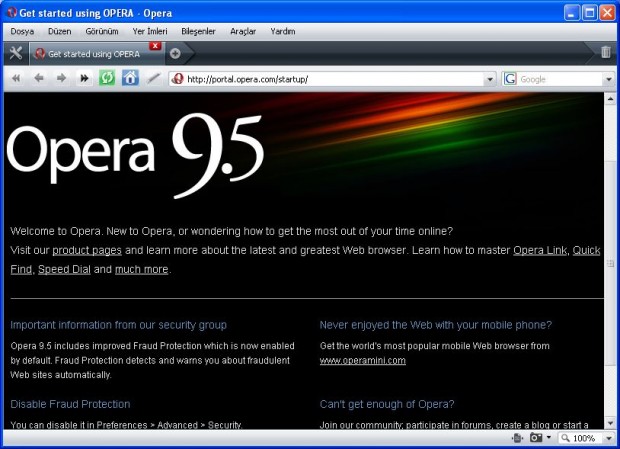Reload the page with green refresh icon

107,78
